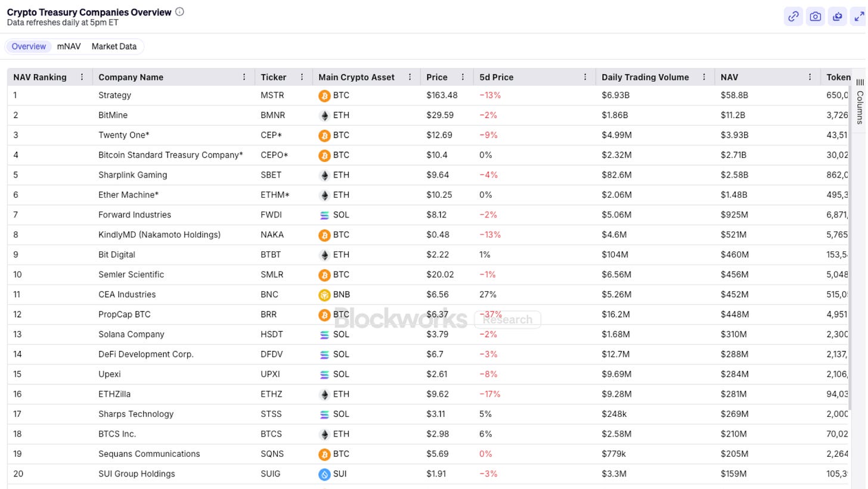Click price $163.48
The height and width of the screenshot is (489, 868).
(x=442, y=95)
